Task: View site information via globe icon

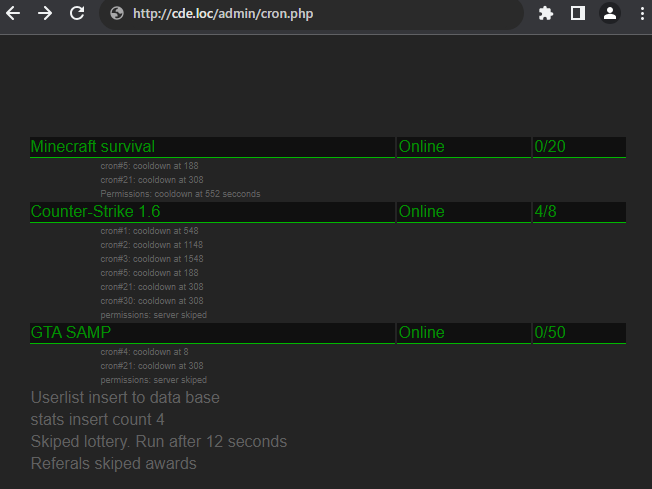Action: coord(116,14)
